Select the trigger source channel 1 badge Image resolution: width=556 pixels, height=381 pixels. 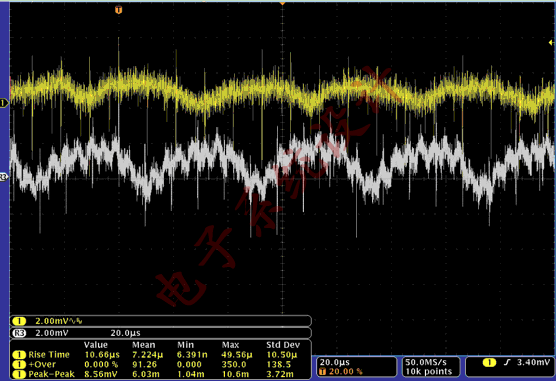tap(489, 362)
